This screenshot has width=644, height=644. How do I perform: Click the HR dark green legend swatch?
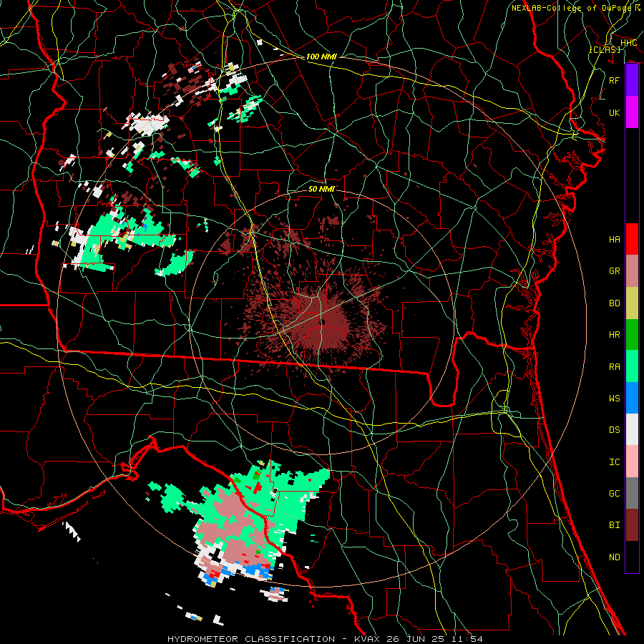coord(632,335)
